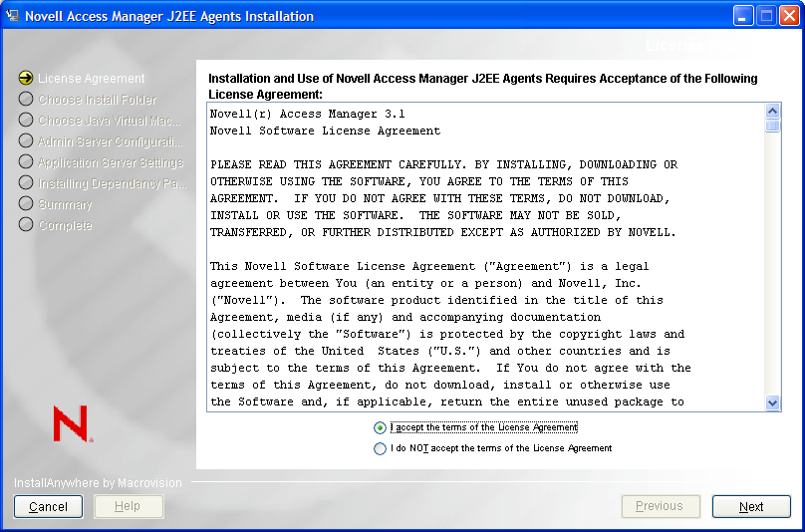
Task: Click the installer icon in title bar
Action: pyautogui.click(x=12, y=15)
